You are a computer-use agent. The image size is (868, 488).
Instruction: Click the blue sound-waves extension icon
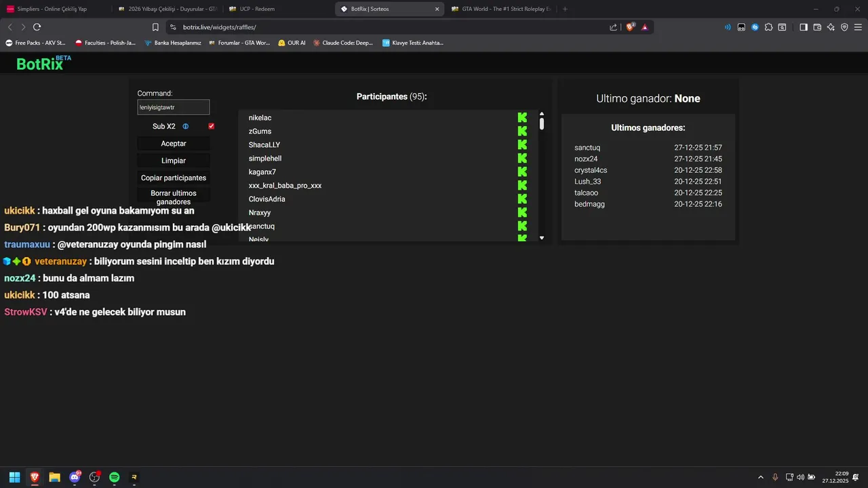728,27
